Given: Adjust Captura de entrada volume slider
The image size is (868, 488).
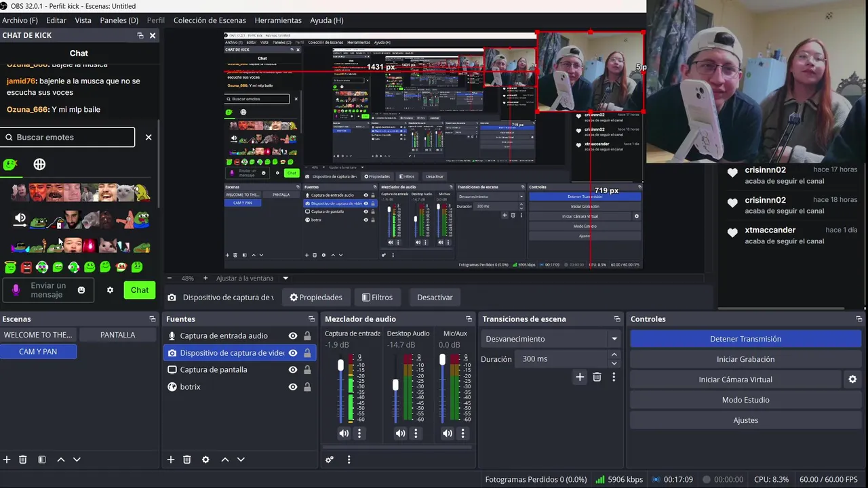Looking at the screenshot, I should click(x=340, y=365).
